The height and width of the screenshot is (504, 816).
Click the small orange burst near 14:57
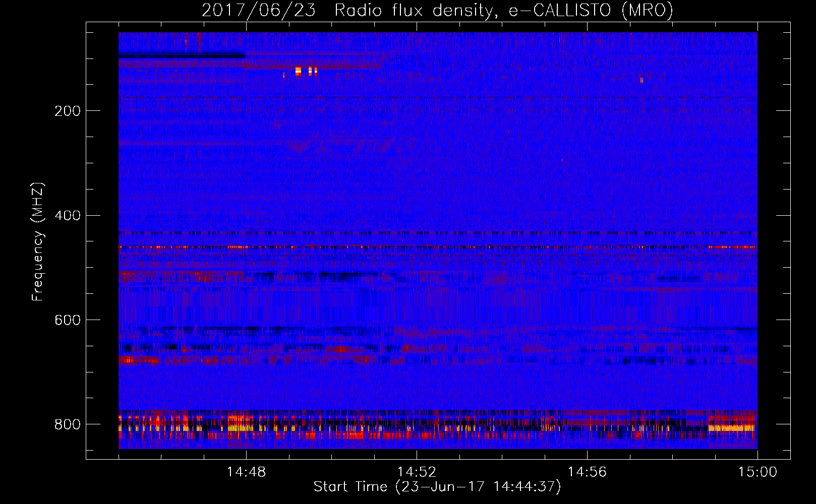coord(642,80)
